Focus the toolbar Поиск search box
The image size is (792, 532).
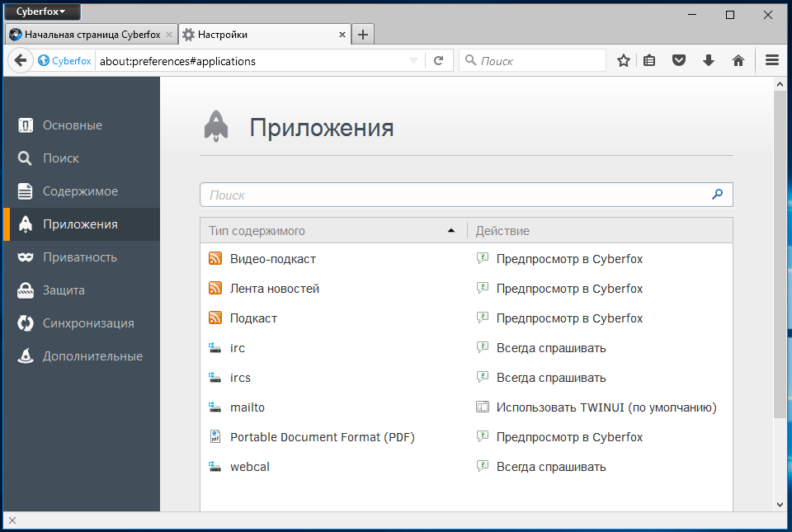pyautogui.click(x=532, y=60)
